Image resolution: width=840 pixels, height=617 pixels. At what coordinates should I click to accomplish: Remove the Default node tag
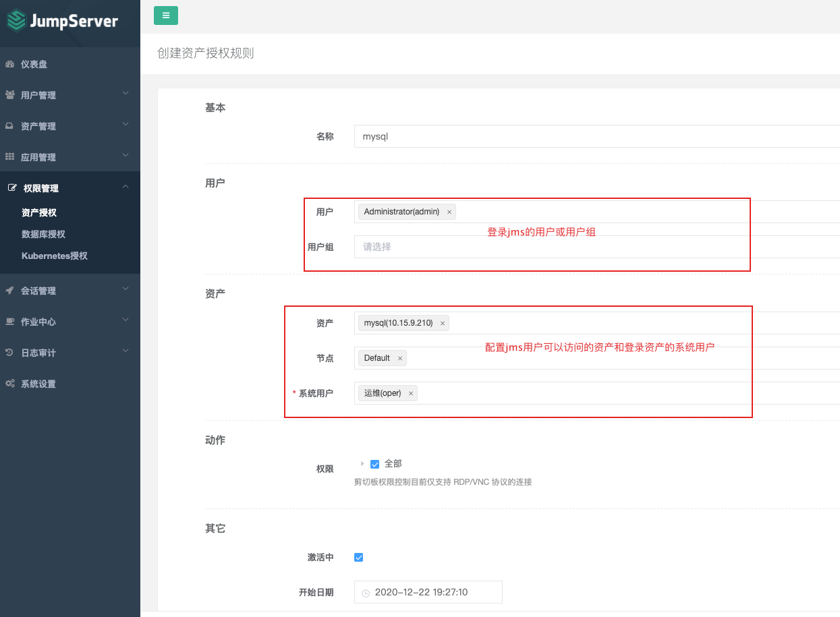pyautogui.click(x=400, y=359)
